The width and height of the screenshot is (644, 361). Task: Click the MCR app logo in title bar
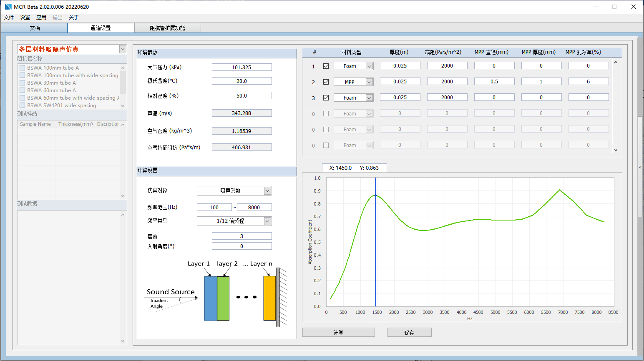(x=8, y=7)
